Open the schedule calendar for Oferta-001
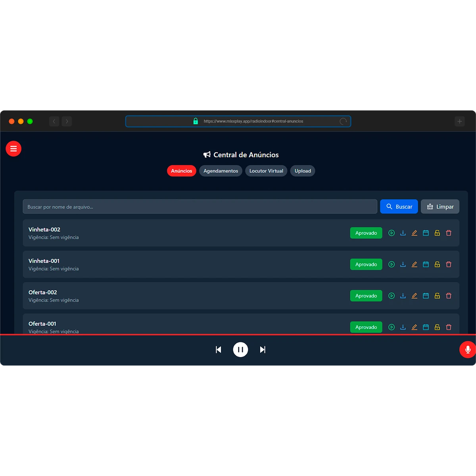 tap(426, 327)
